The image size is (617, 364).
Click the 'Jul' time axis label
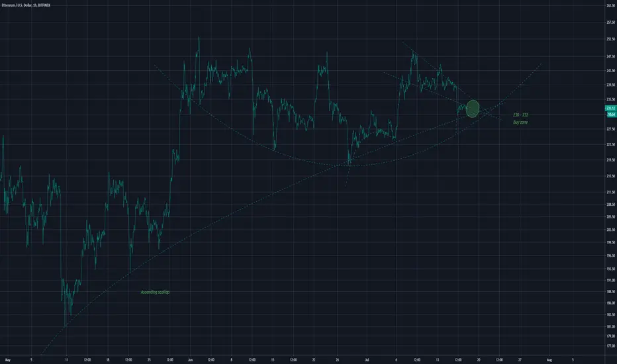point(367,359)
